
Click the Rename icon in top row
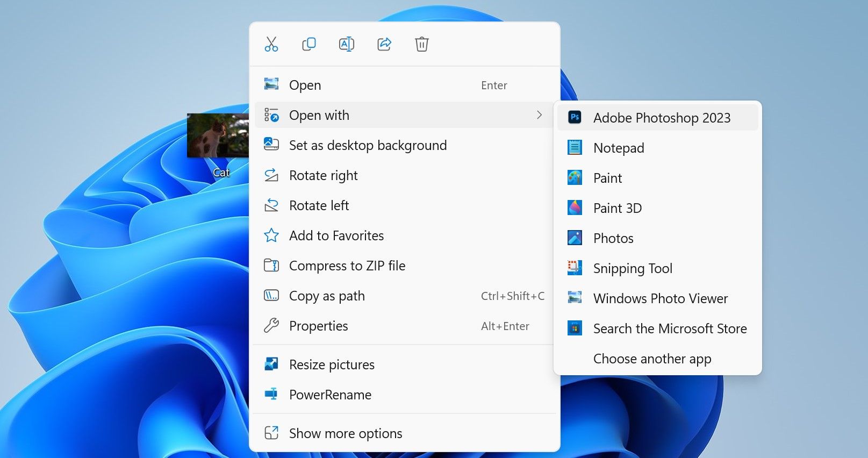347,44
